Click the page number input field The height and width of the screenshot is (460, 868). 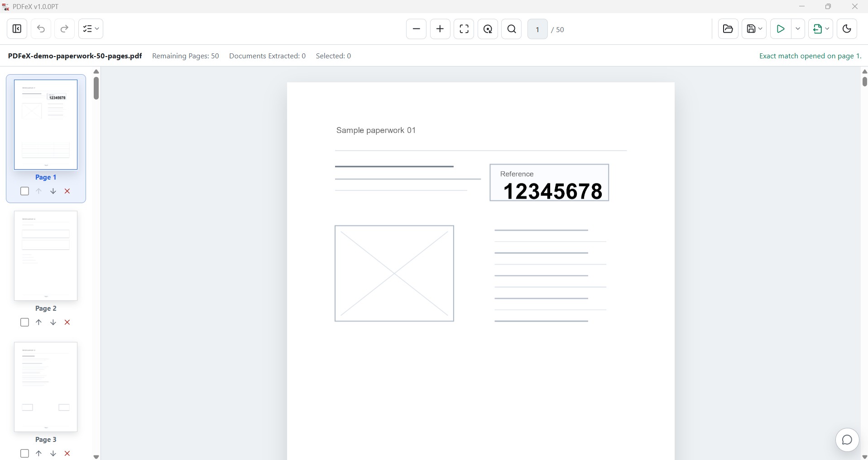[x=537, y=29]
